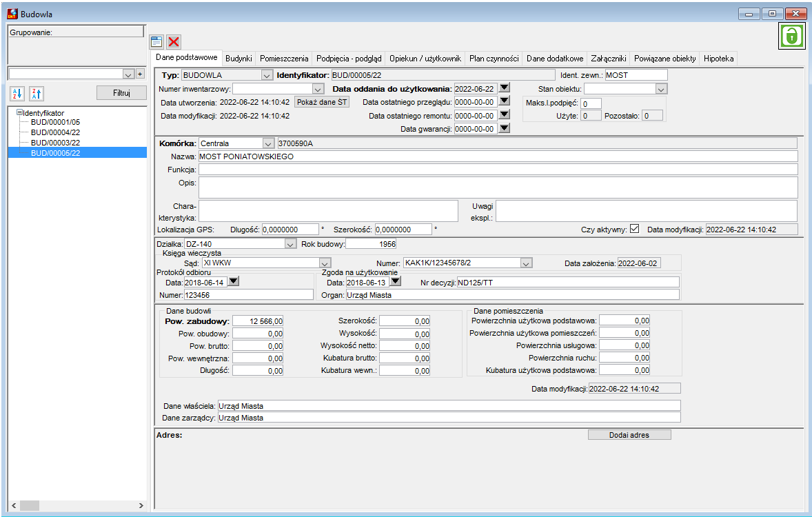
Task: Toggle the Czy aktywny checkbox
Action: pyautogui.click(x=634, y=228)
